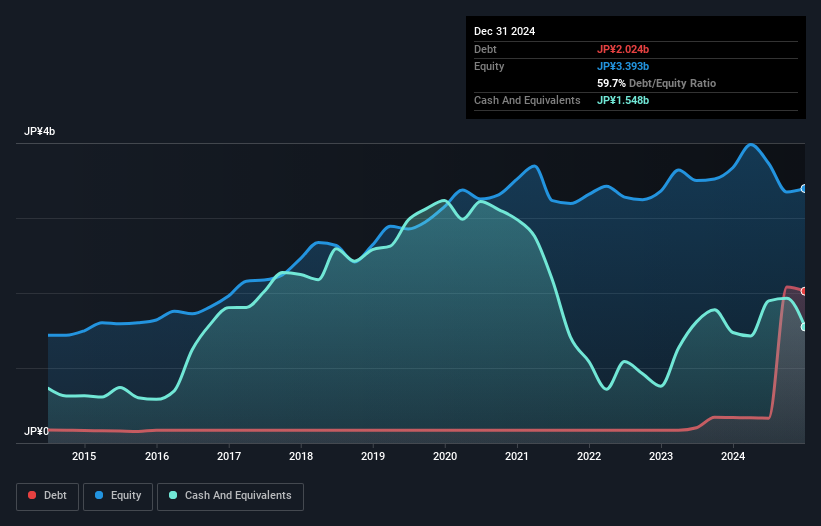821x526 pixels.
Task: Click the Debt end-point marker on chart
Action: (804, 291)
